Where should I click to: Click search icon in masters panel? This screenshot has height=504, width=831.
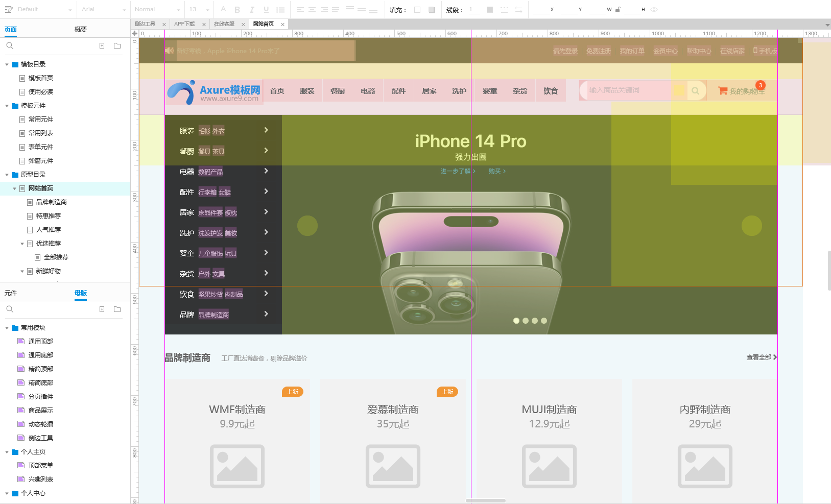pos(10,309)
